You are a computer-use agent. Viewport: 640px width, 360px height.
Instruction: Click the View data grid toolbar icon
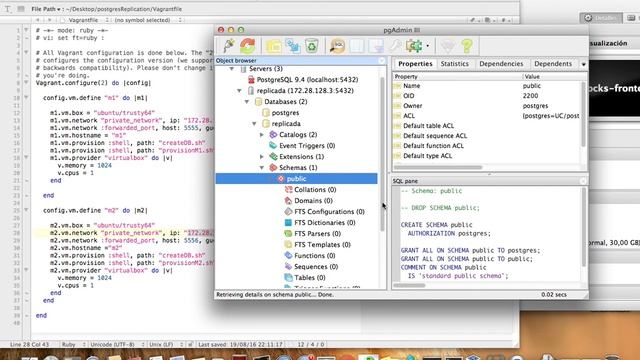(356, 46)
